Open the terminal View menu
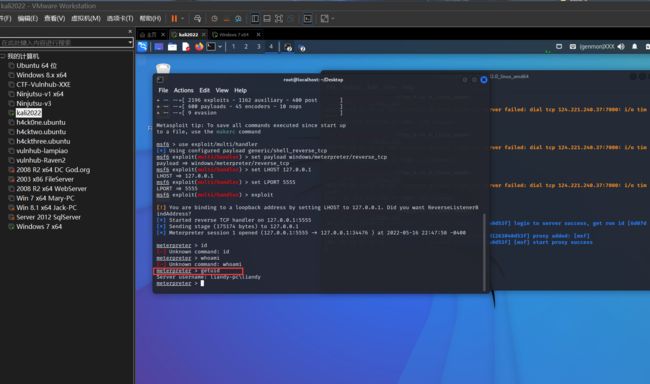This screenshot has height=384, width=650. (x=222, y=90)
